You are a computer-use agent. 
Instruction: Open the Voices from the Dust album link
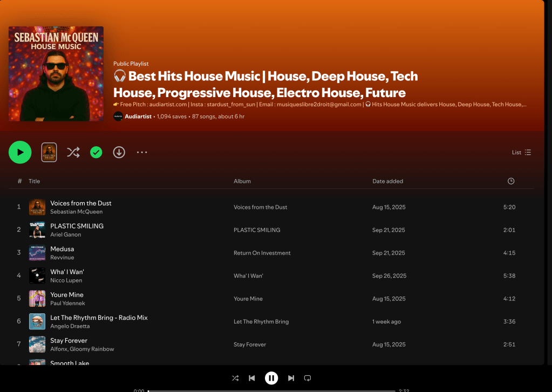(260, 207)
